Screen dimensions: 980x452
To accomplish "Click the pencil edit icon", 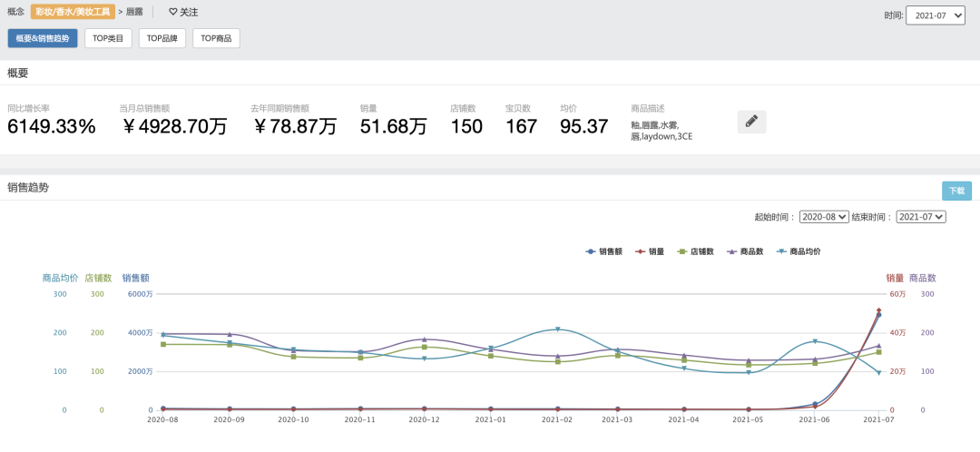I will click(x=751, y=122).
